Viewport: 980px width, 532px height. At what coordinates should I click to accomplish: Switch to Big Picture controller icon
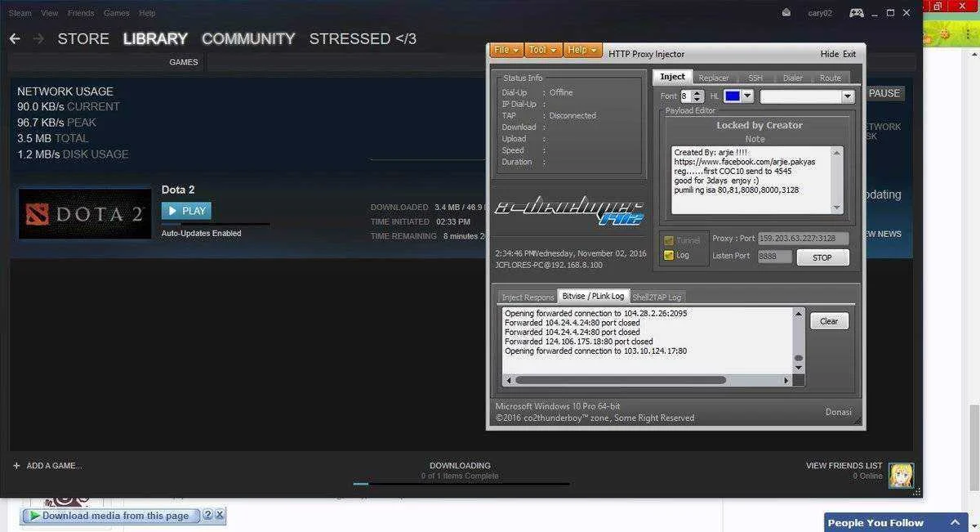856,13
